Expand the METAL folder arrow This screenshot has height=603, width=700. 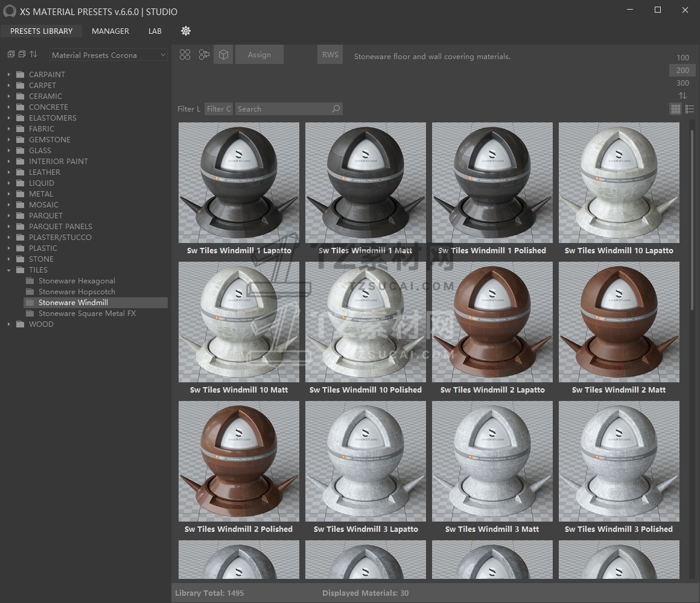[8, 194]
